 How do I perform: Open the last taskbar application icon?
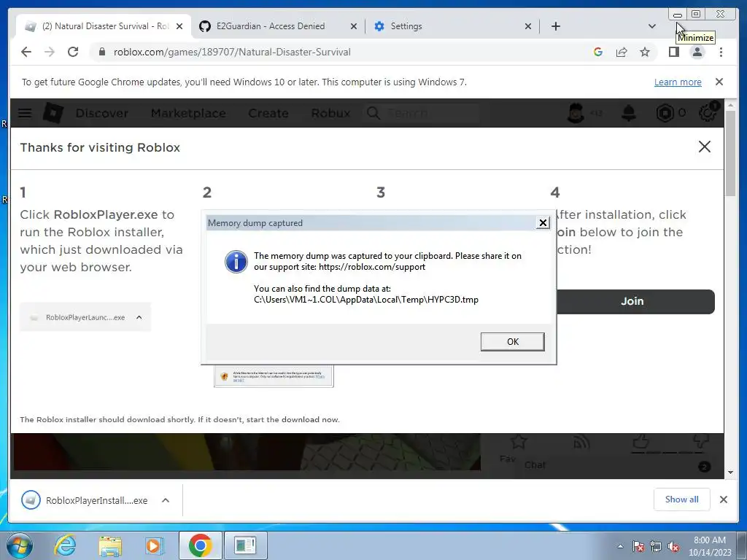245,545
